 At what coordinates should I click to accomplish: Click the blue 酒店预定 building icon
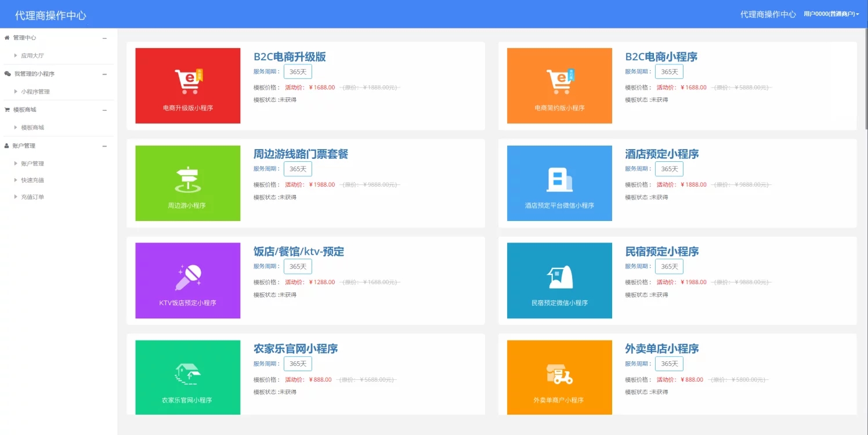click(x=559, y=179)
